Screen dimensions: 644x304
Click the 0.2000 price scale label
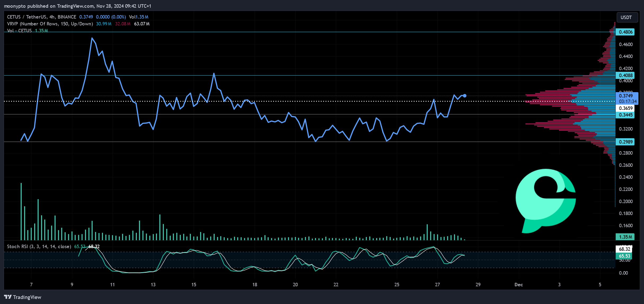point(626,202)
